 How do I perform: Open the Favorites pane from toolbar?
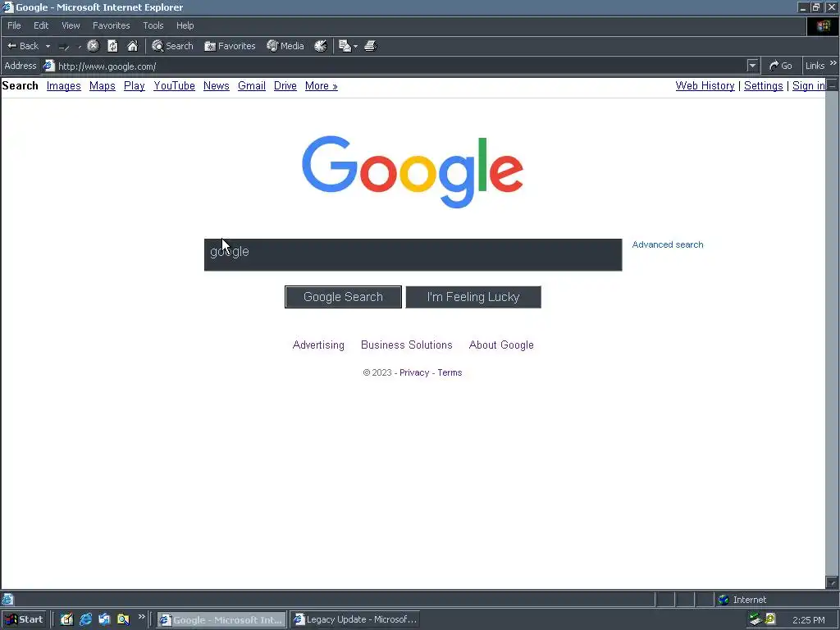pos(230,46)
